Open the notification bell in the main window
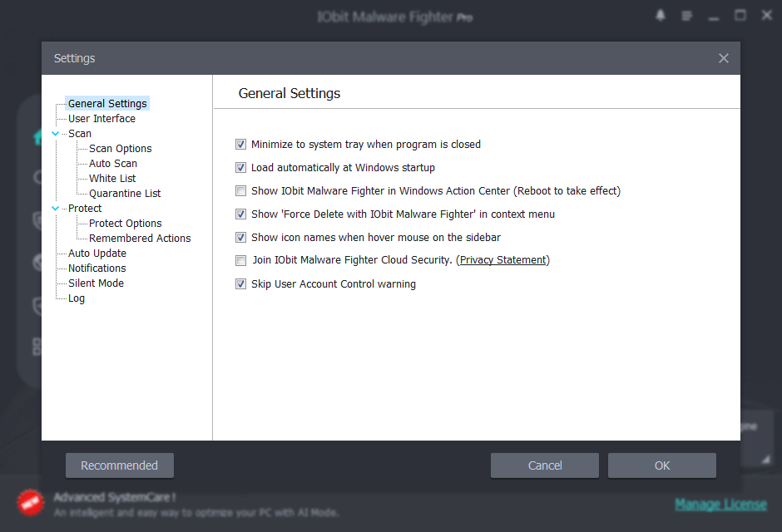 tap(661, 16)
